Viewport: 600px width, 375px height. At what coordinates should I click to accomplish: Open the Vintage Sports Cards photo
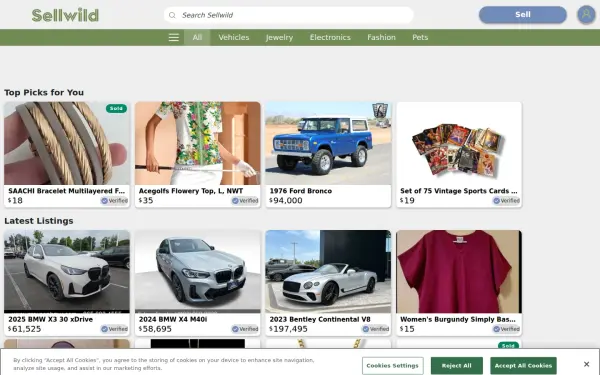459,143
